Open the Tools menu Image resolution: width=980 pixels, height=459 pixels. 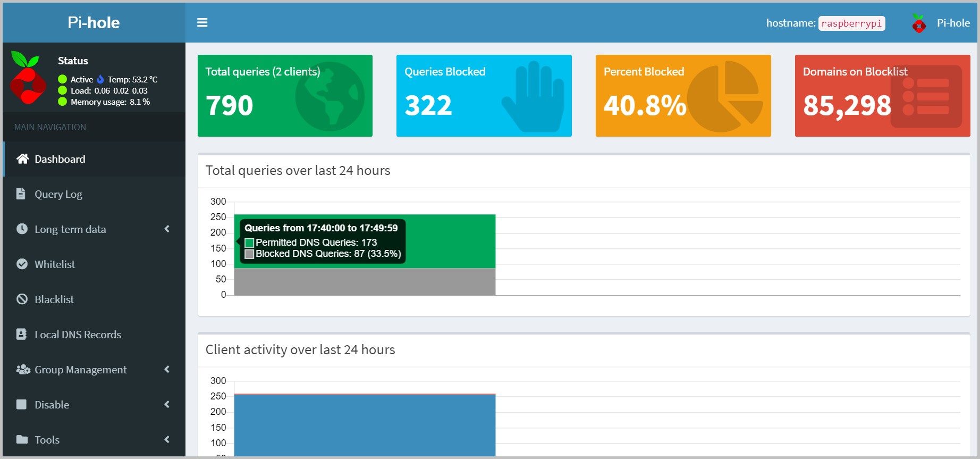[x=94, y=440]
